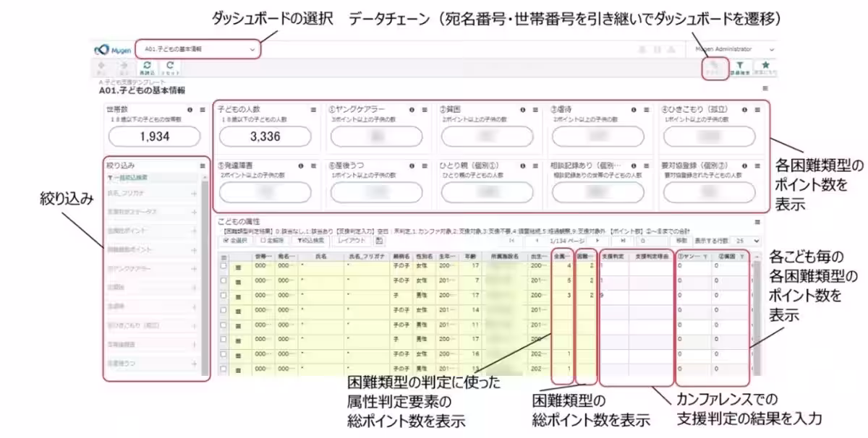Show info icon for ⑤発達障害 card

[x=301, y=165]
